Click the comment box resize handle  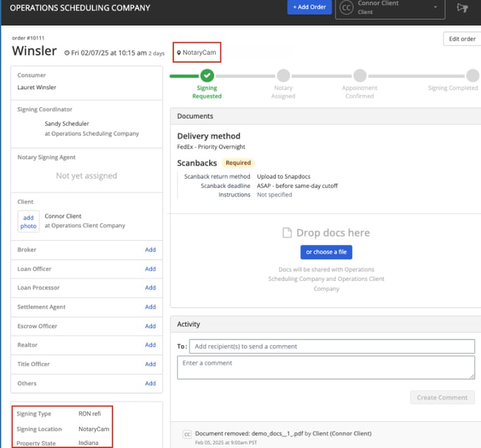click(472, 377)
